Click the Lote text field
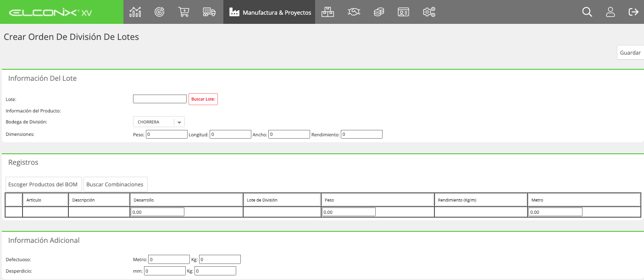The height and width of the screenshot is (280, 644). point(160,99)
